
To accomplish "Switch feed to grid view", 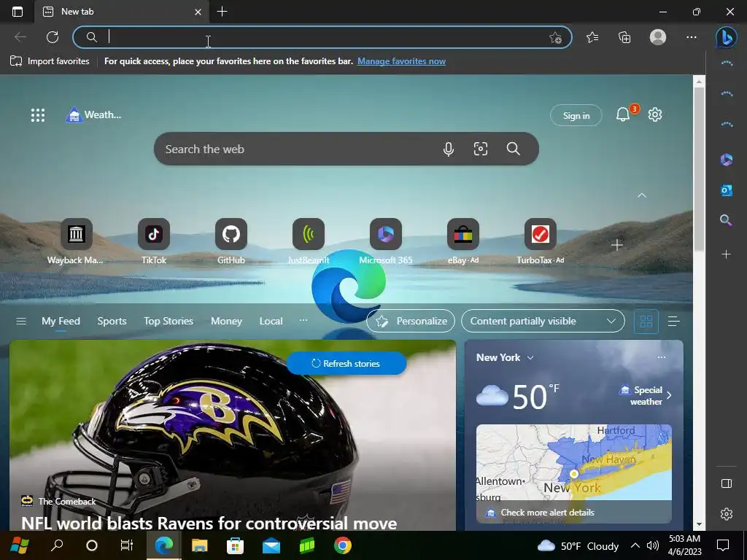I will click(646, 322).
